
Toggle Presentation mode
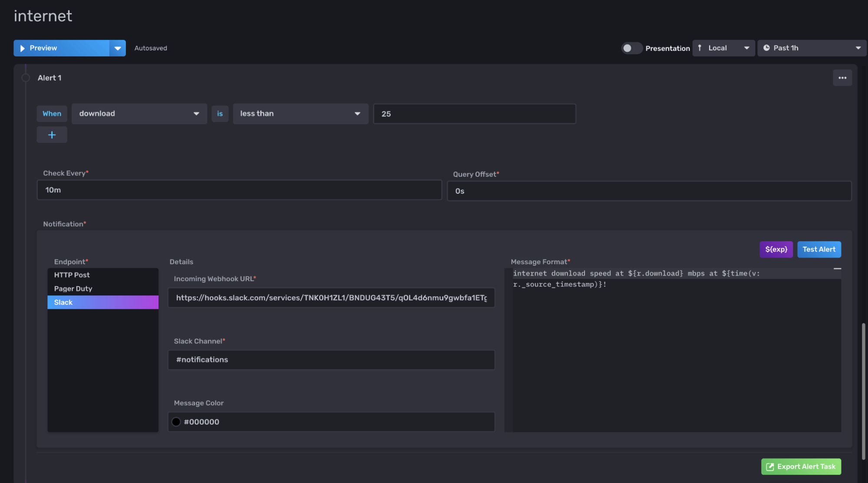tap(632, 48)
